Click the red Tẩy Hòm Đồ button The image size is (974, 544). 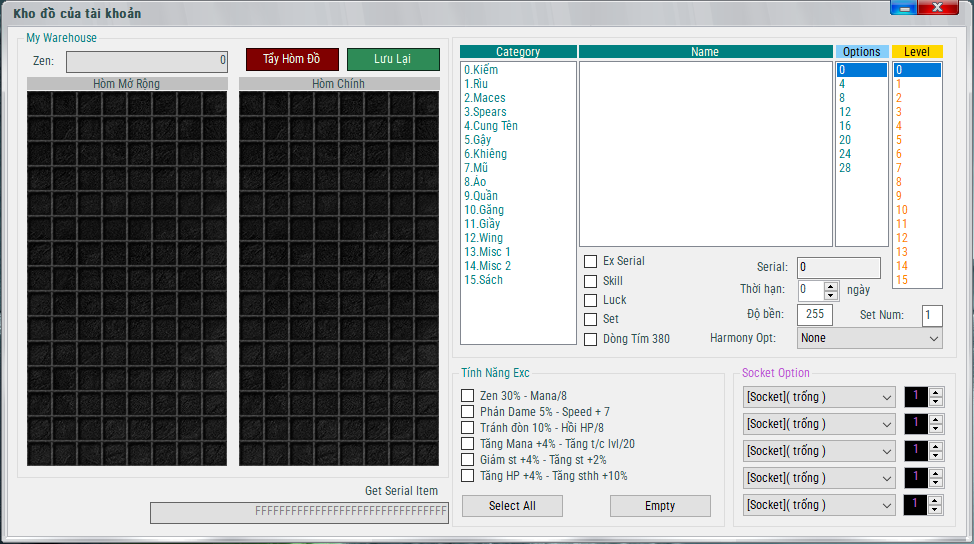click(x=292, y=59)
